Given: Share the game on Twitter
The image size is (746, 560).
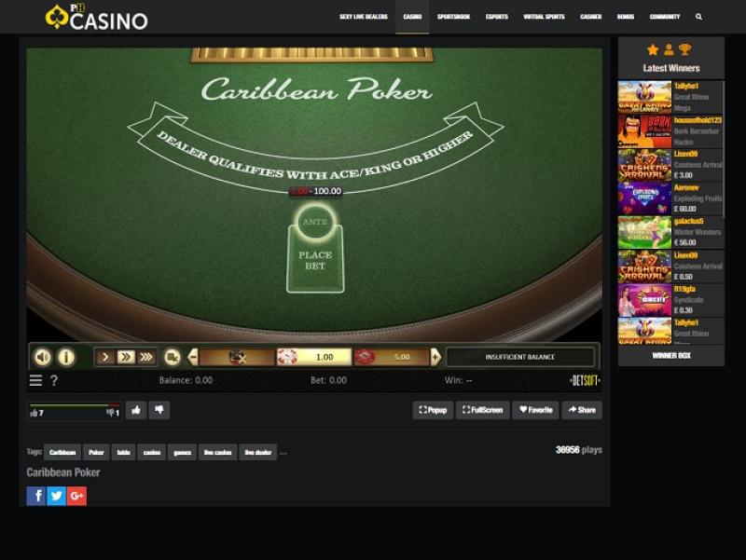Looking at the screenshot, I should 56,496.
